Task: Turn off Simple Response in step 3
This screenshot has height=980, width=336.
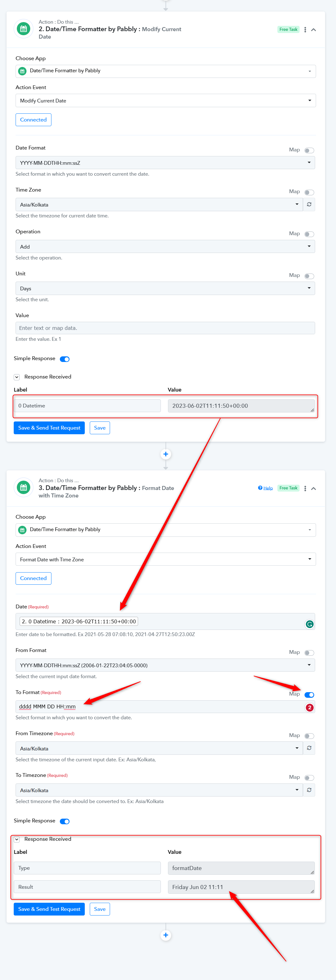Action: pos(65,821)
